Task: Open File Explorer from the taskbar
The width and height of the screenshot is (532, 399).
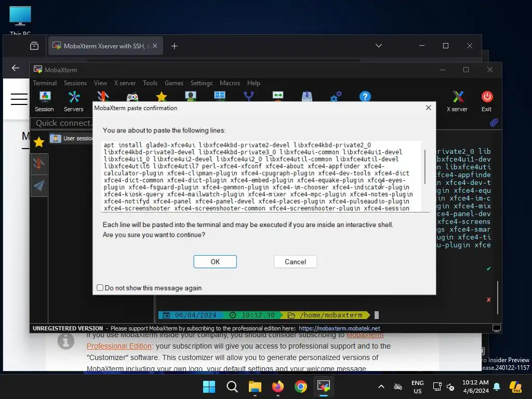Action: [255, 387]
